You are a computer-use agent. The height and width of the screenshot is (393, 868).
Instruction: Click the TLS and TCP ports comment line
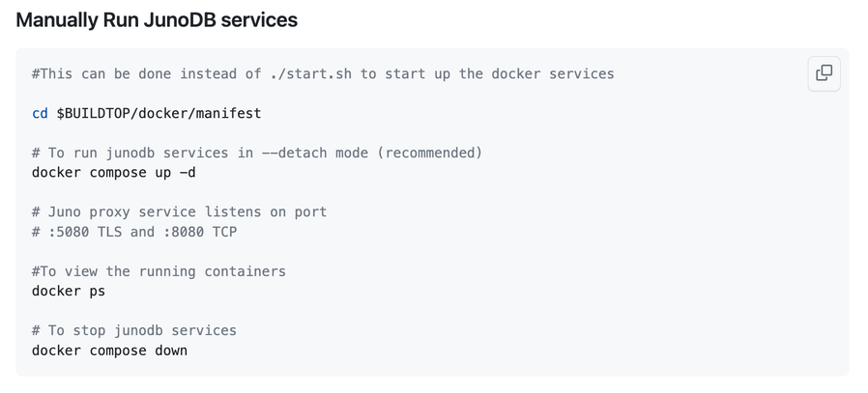[x=134, y=232]
